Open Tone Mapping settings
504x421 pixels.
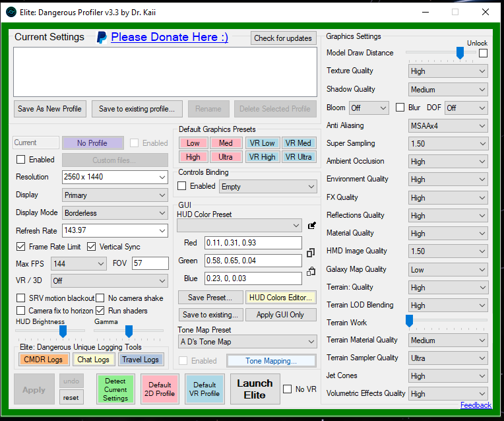click(271, 361)
